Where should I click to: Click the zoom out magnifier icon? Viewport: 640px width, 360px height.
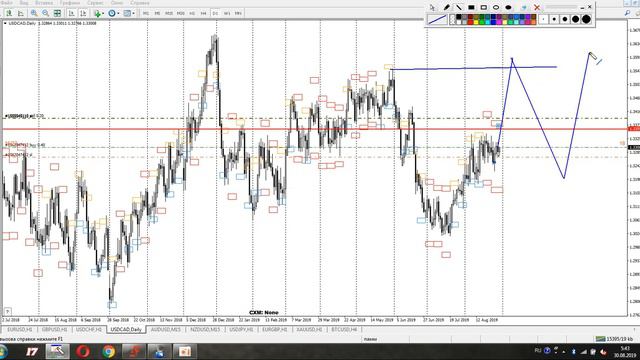tap(45, 13)
